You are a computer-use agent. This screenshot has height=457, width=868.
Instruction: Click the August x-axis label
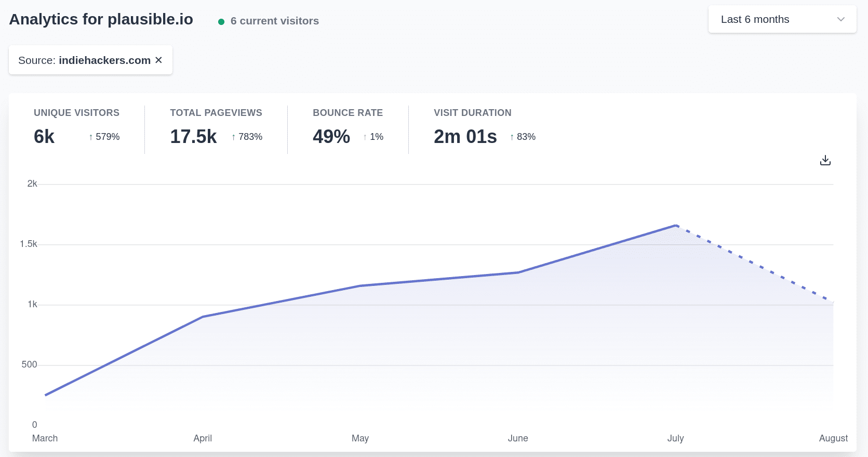point(833,438)
